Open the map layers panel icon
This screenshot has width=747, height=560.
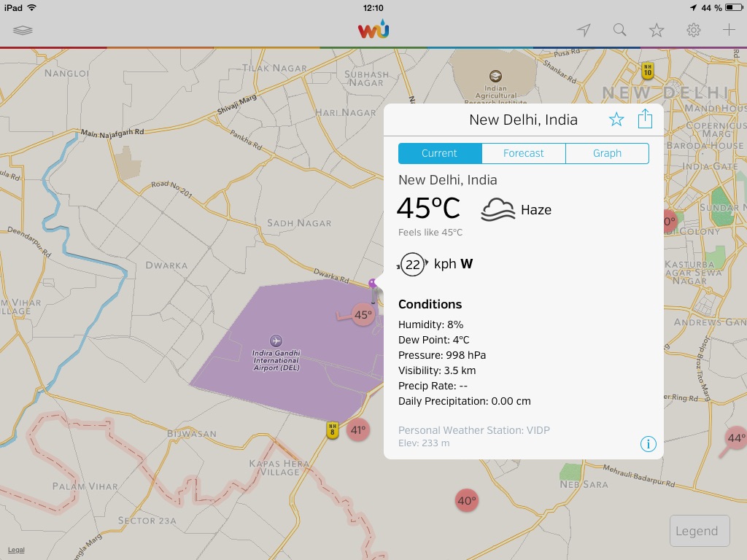coord(23,31)
